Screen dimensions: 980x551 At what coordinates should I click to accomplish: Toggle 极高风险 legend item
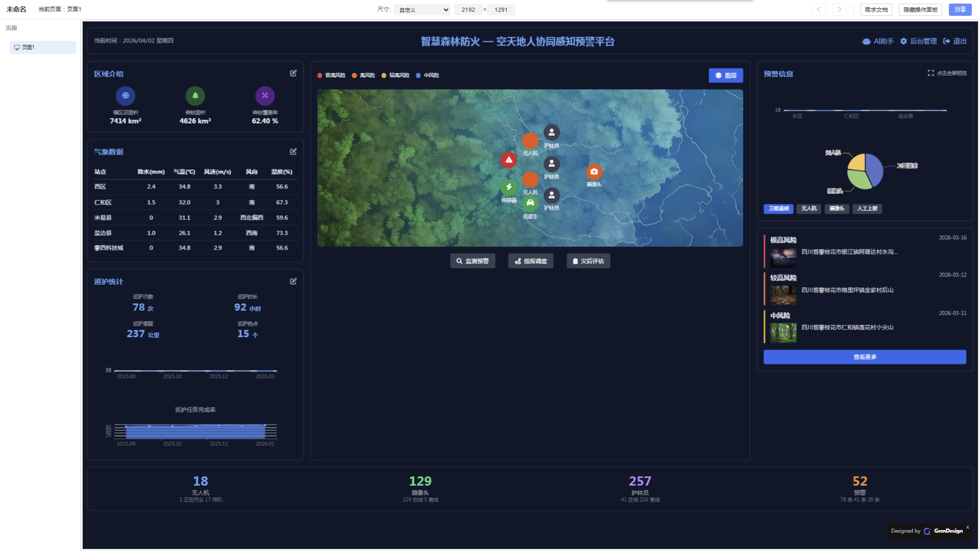(331, 76)
